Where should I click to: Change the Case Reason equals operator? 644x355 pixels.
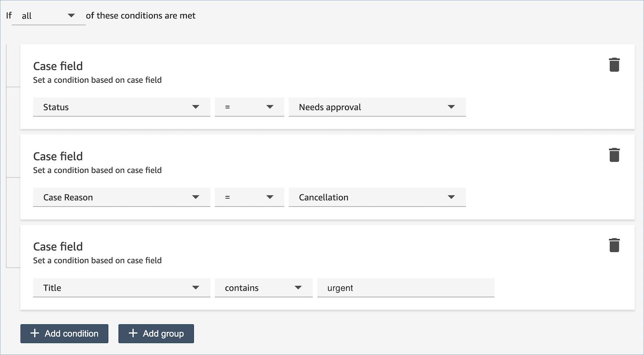249,197
